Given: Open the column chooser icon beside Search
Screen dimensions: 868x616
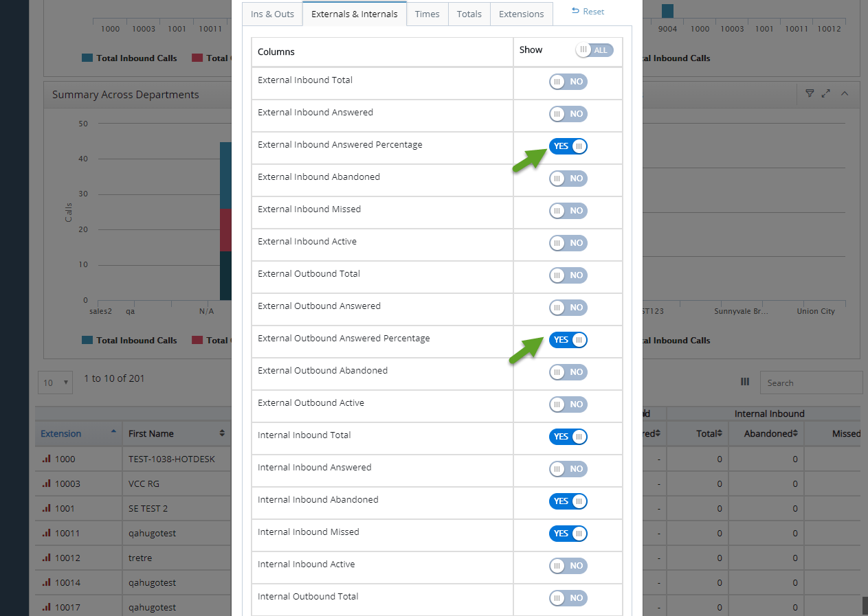Looking at the screenshot, I should tap(745, 382).
